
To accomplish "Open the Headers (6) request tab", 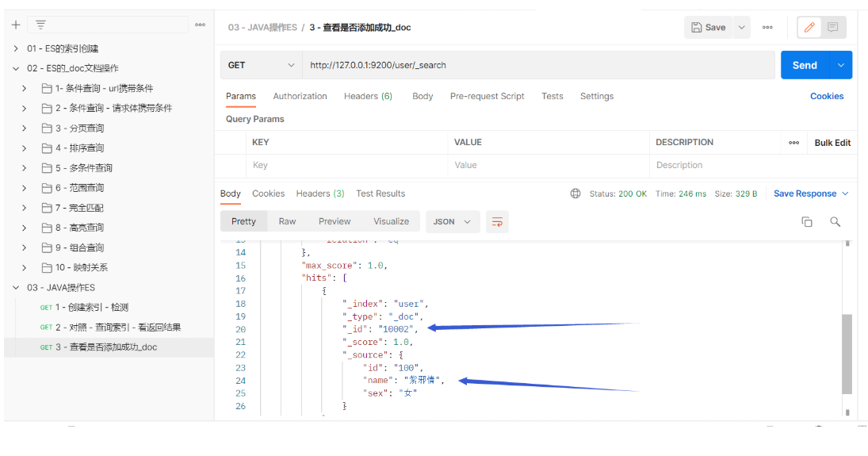I will [368, 97].
